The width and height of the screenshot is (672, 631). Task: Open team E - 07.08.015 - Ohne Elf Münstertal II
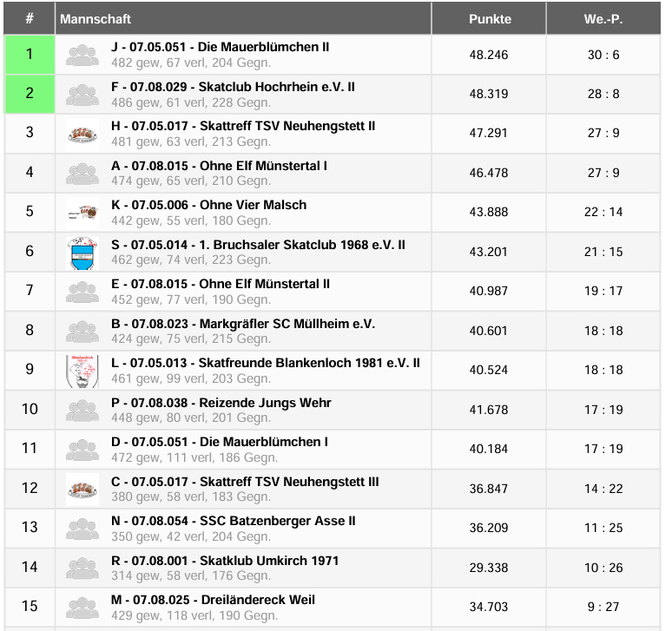(x=221, y=284)
